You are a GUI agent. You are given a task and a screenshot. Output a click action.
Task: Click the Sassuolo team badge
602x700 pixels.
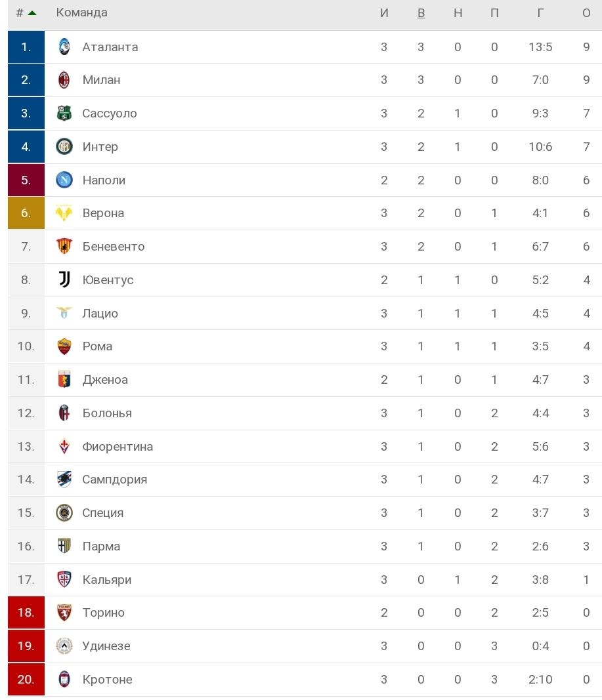(x=63, y=113)
